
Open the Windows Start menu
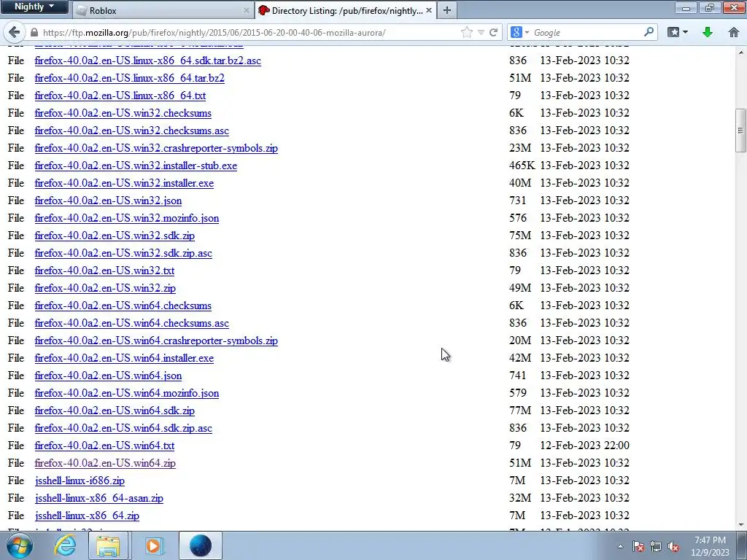click(x=19, y=545)
